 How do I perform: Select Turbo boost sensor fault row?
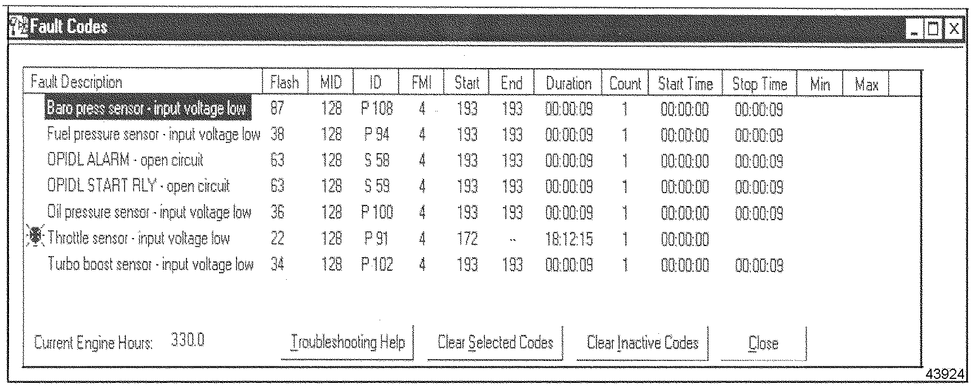[x=150, y=265]
